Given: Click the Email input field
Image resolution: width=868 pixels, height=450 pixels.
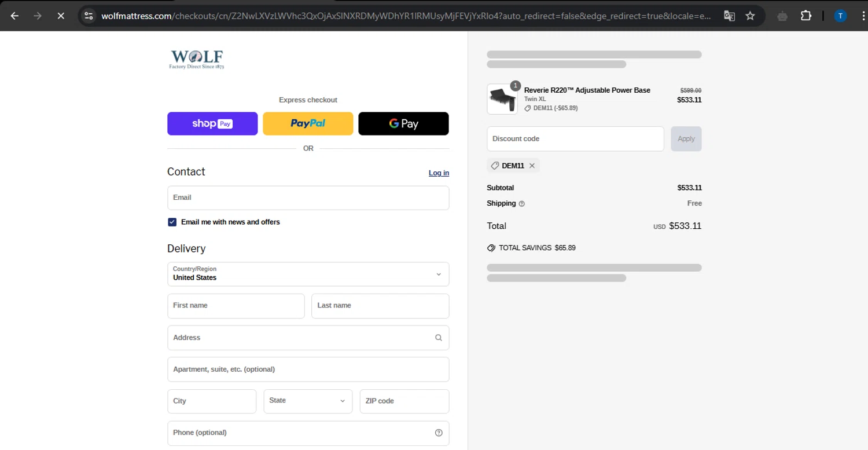Looking at the screenshot, I should click(x=308, y=197).
